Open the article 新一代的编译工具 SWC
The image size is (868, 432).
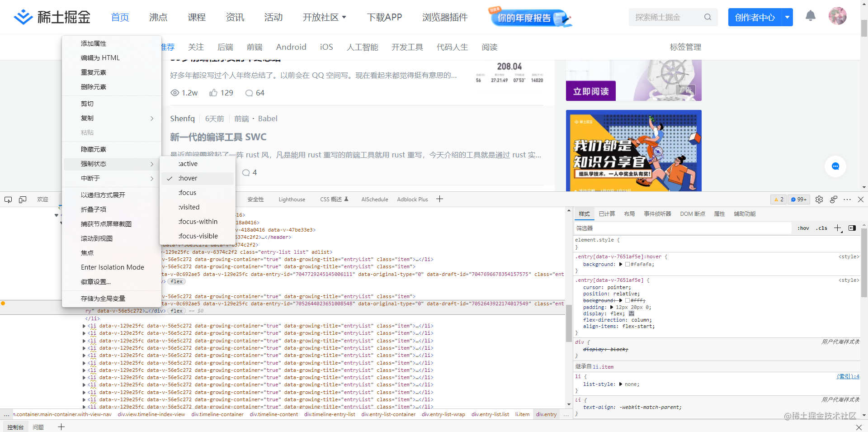click(218, 137)
